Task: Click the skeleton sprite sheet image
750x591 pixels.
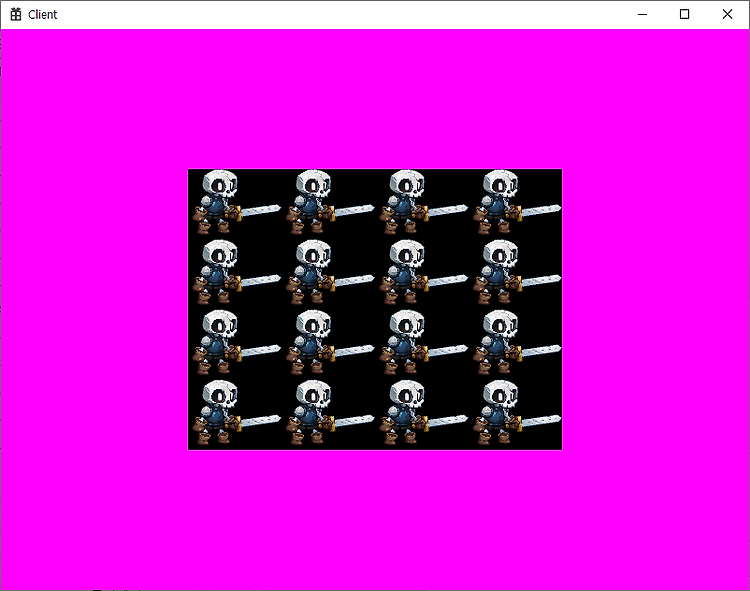Action: [x=375, y=309]
